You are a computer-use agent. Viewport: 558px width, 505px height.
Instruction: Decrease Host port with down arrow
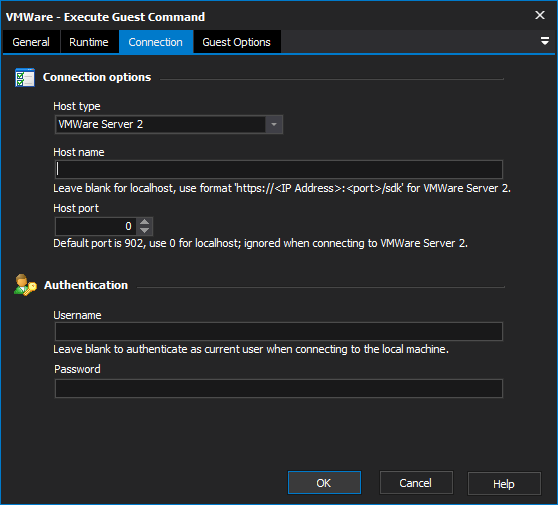coord(144,231)
